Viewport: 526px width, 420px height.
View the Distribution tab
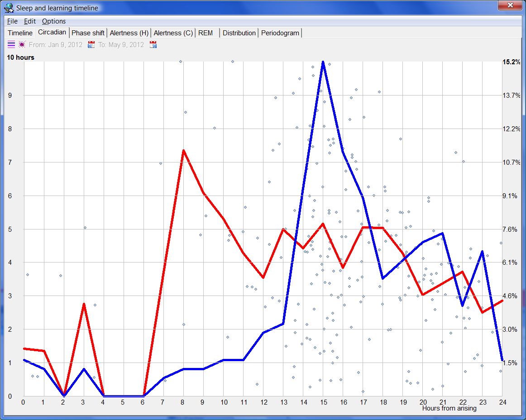coord(239,33)
